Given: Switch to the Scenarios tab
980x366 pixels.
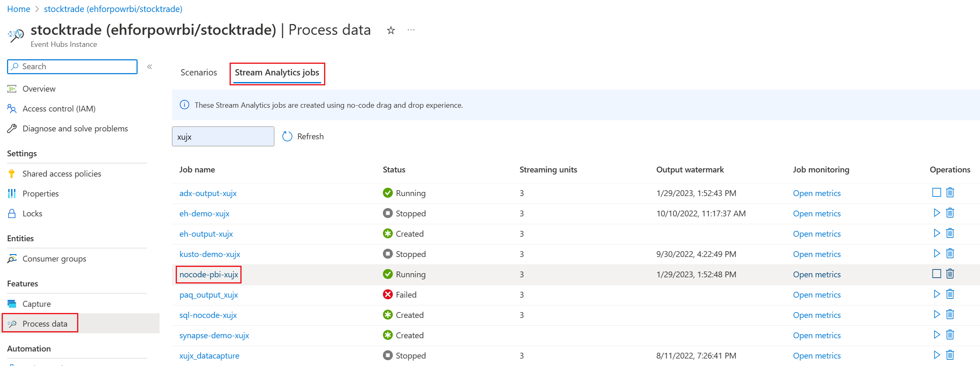Looking at the screenshot, I should 198,73.
